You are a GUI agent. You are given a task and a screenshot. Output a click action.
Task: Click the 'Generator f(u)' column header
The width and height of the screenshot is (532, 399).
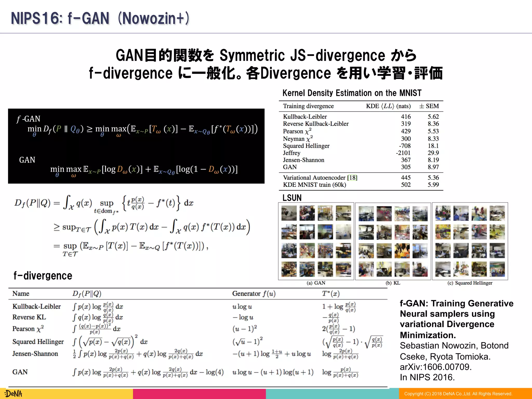point(254,294)
